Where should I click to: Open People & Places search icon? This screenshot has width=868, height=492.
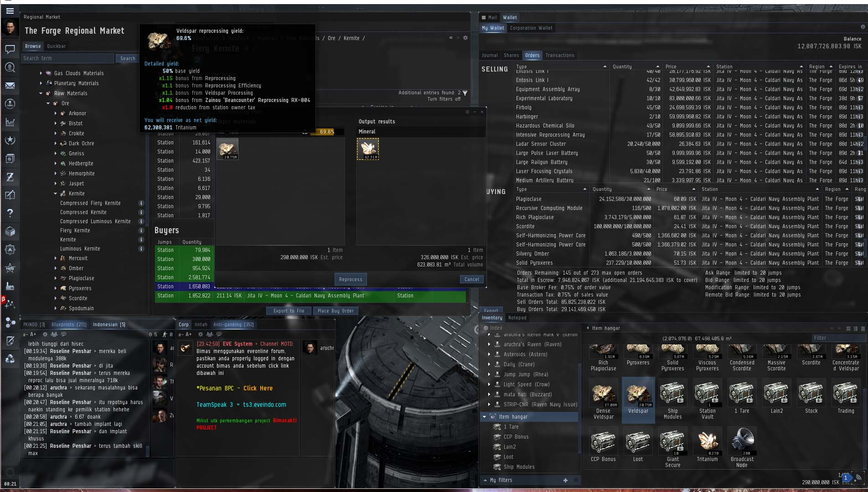(10, 67)
